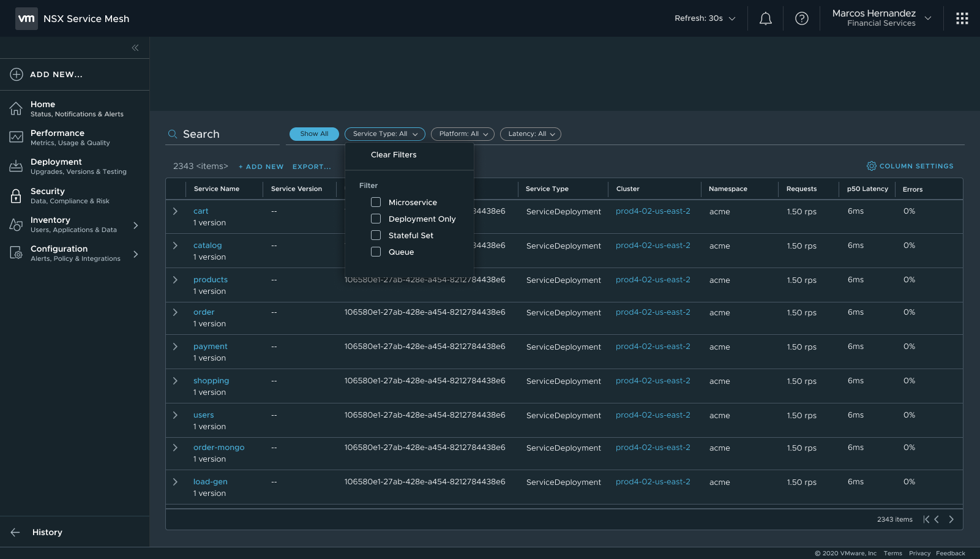Go to previous page of results
The image size is (980, 559).
[937, 519]
